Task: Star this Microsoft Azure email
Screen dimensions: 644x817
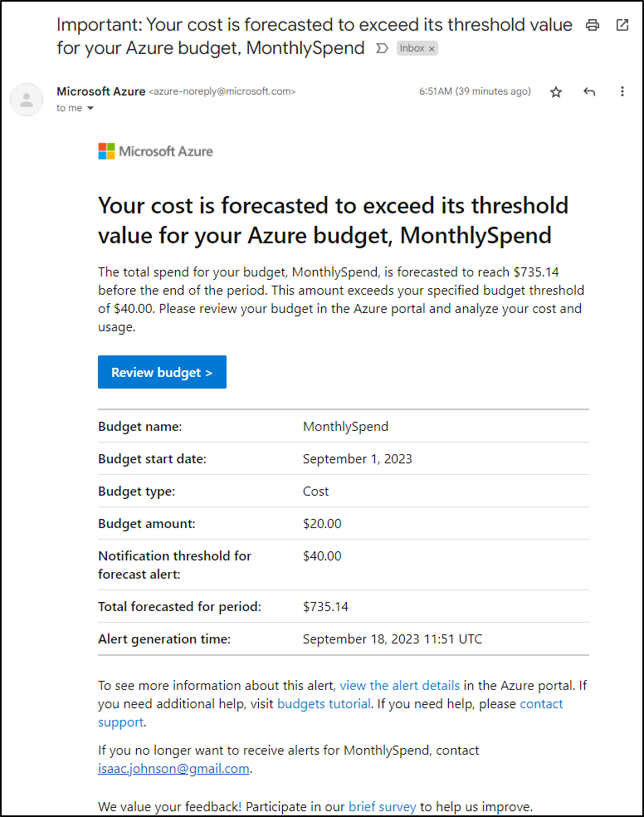Action: click(x=556, y=92)
